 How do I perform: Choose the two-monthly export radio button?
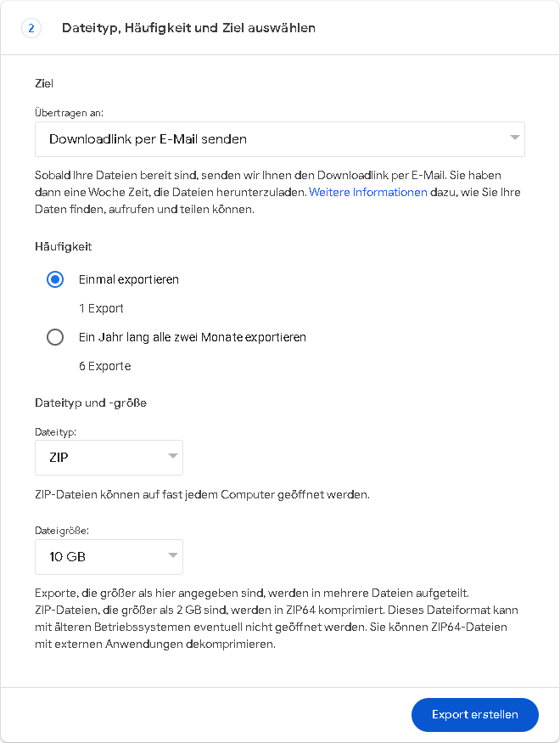tap(55, 337)
